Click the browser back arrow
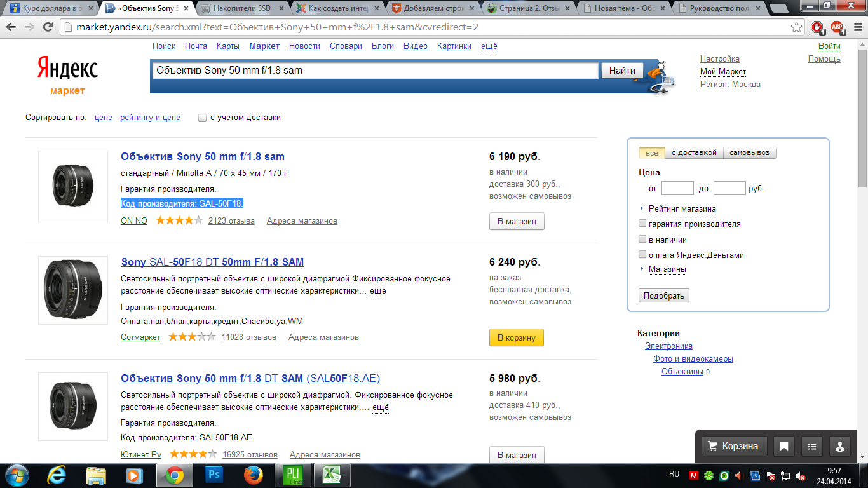Viewport: 868px width, 488px height. tap(12, 27)
